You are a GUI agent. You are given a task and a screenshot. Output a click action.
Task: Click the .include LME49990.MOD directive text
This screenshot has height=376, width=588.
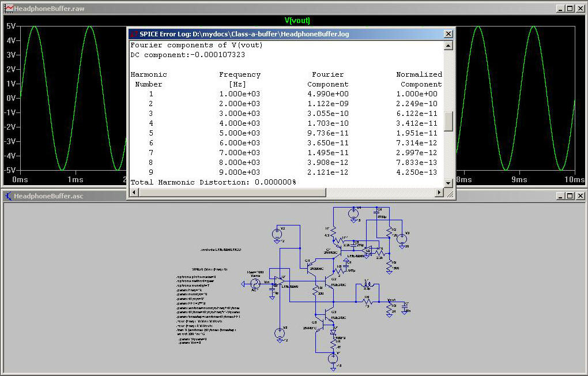[221, 250]
